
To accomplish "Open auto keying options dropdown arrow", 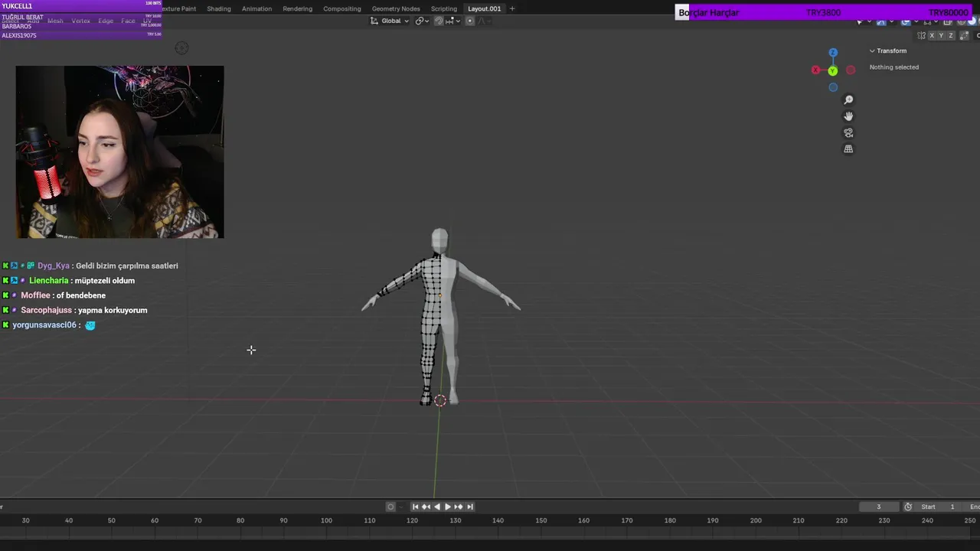I will pos(400,507).
